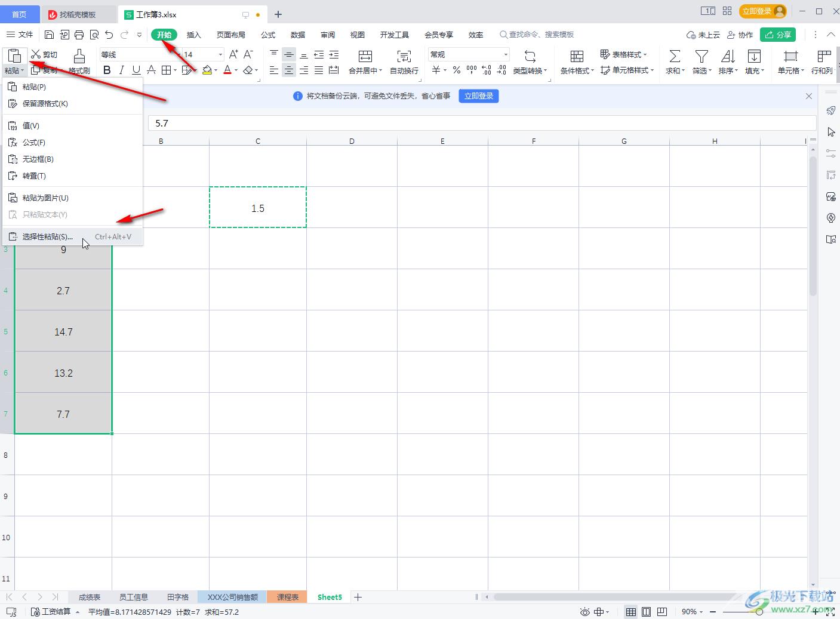This screenshot has height=619, width=840.
Task: Open the Page Layout 页面布局 tab
Action: pyautogui.click(x=231, y=35)
